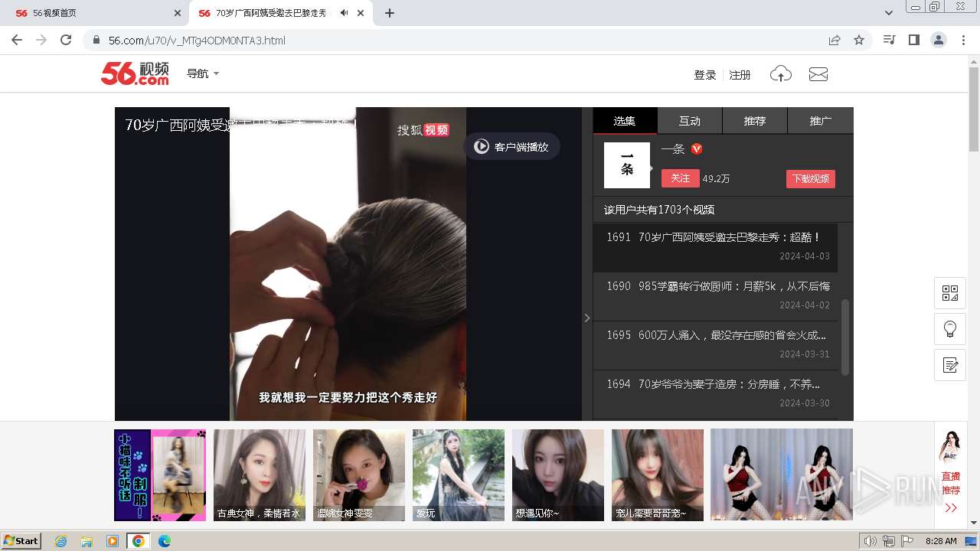980x551 pixels.
Task: Open the 小猫咪不听话 制服 banner thumbnail
Action: click(160, 474)
